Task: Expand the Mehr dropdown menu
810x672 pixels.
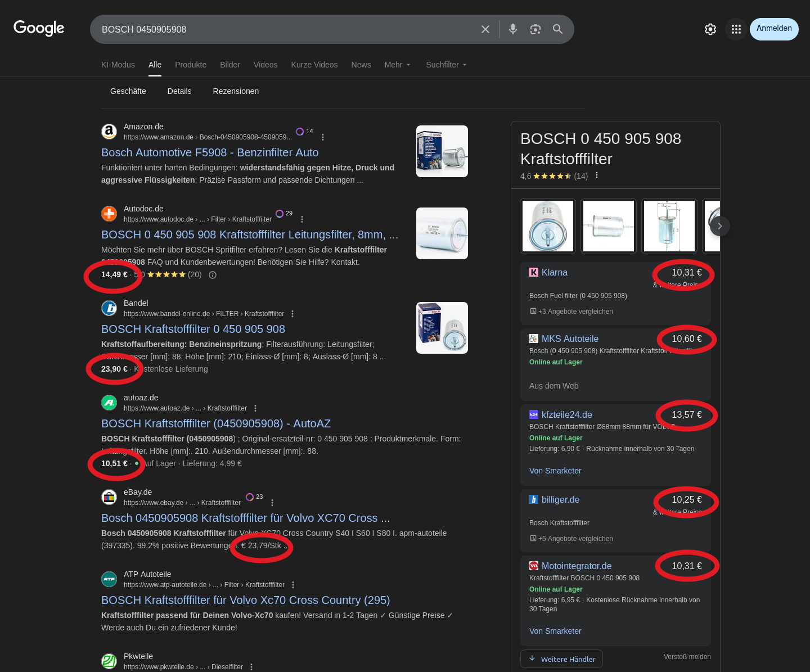Action: 397,65
